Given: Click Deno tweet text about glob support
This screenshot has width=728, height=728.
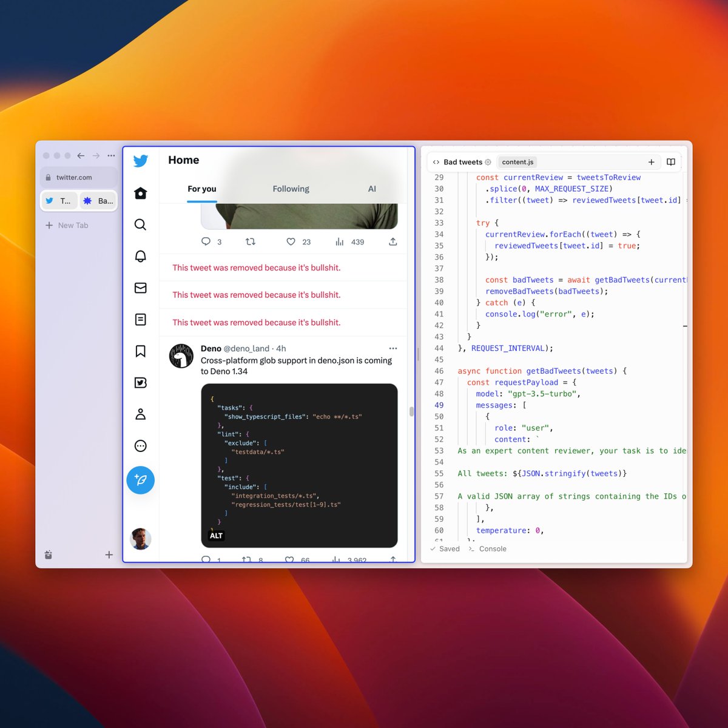Looking at the screenshot, I should (x=296, y=366).
